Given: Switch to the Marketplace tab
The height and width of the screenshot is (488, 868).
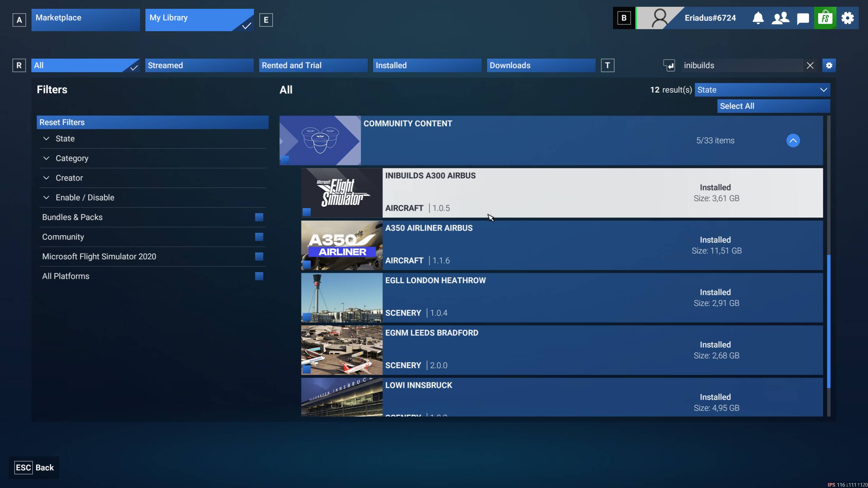Looking at the screenshot, I should pyautogui.click(x=85, y=20).
